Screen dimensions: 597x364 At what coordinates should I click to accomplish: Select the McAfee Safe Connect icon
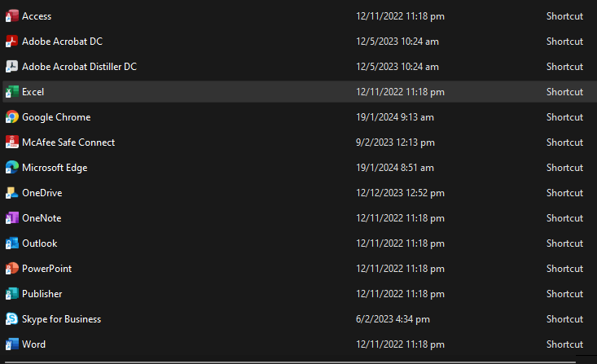tap(11, 143)
